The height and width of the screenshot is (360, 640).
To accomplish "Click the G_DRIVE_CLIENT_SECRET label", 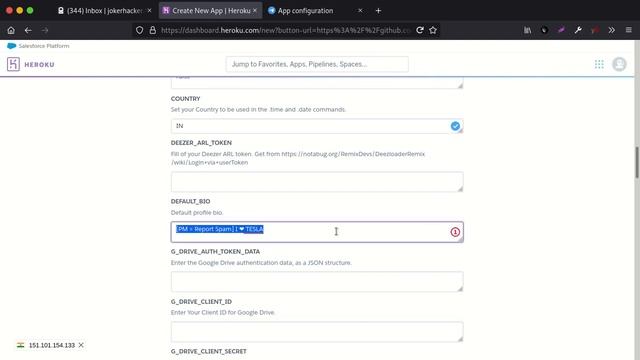I will (209, 351).
